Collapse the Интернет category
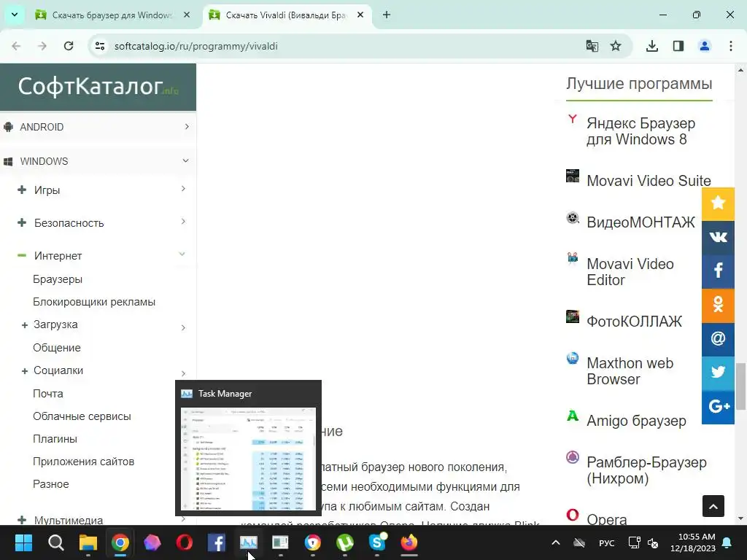747x560 pixels. coord(182,254)
